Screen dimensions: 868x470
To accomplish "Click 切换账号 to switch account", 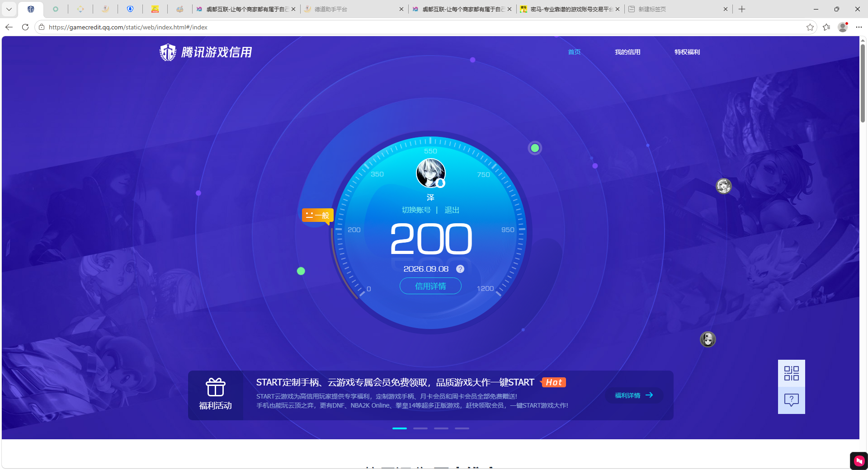I will (416, 210).
